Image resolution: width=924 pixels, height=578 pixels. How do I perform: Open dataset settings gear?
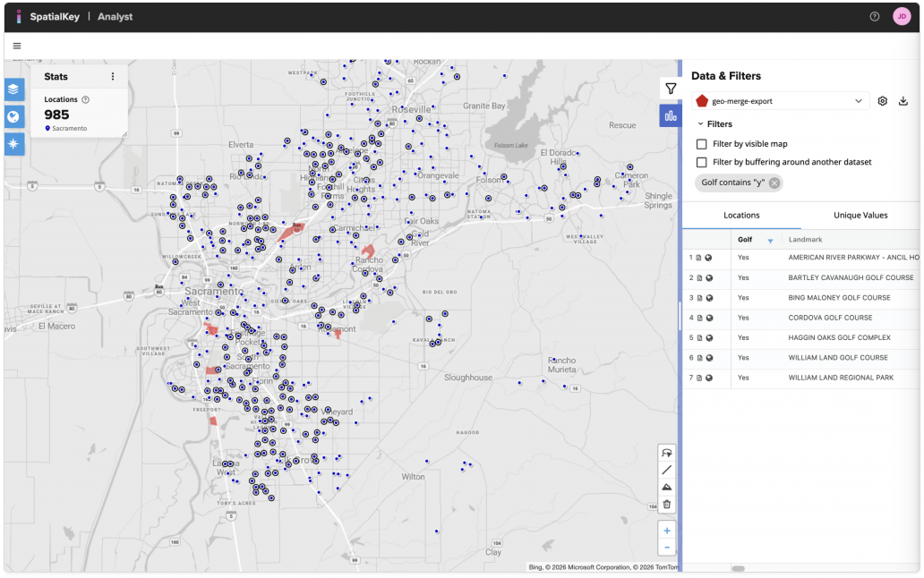[883, 101]
